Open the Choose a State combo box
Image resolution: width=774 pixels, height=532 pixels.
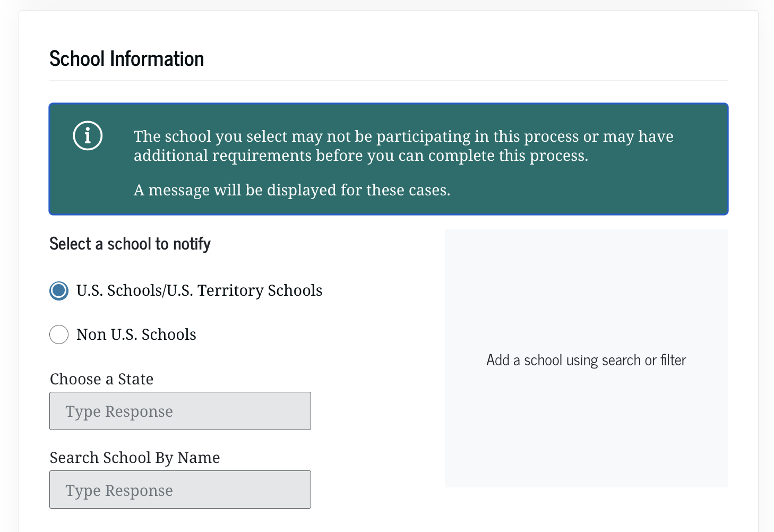180,411
